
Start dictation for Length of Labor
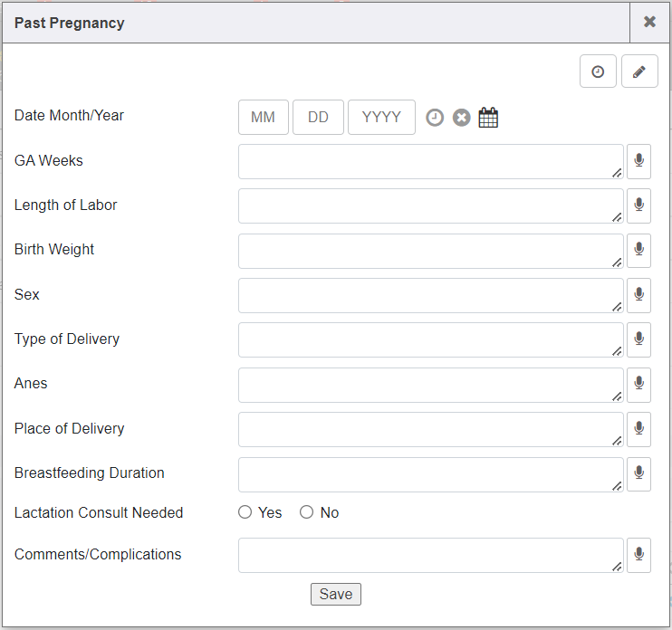point(638,205)
